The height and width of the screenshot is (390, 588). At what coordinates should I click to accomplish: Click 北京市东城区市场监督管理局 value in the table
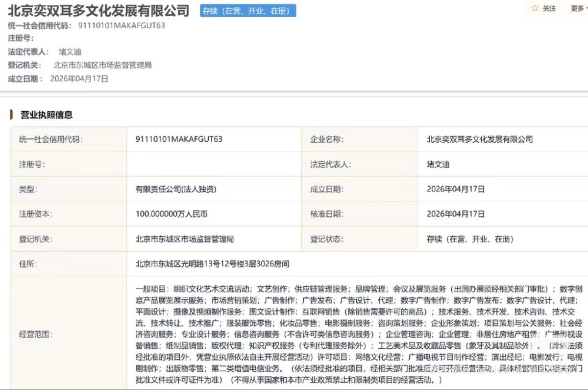[185, 239]
